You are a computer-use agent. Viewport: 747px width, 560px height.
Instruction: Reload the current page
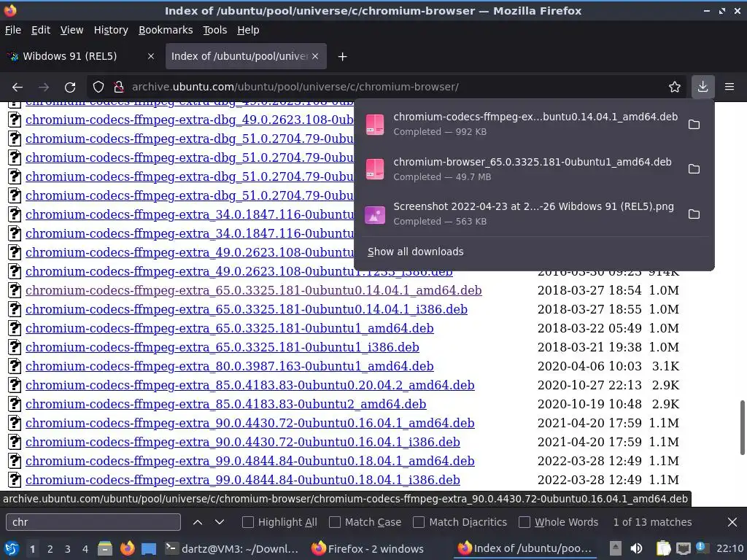[70, 87]
